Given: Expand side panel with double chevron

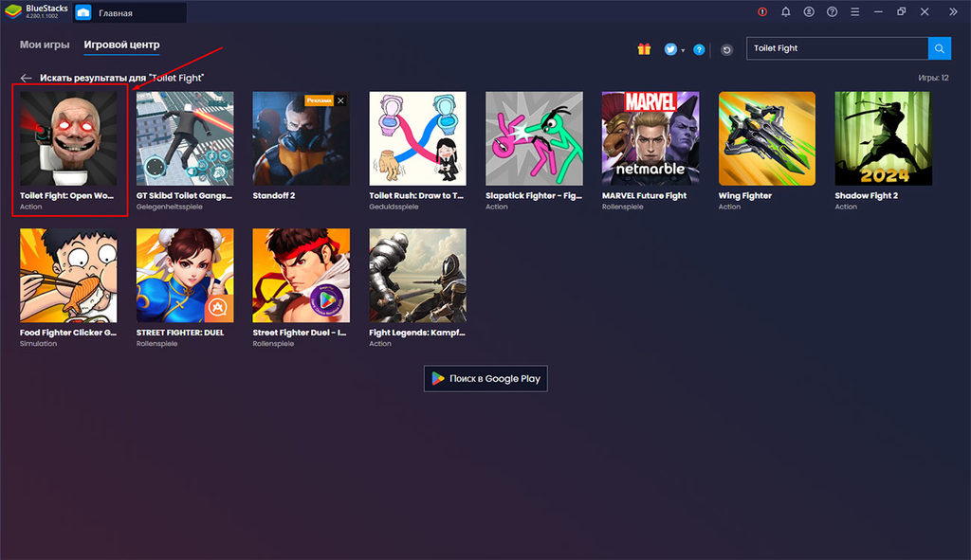Looking at the screenshot, I should (953, 11).
